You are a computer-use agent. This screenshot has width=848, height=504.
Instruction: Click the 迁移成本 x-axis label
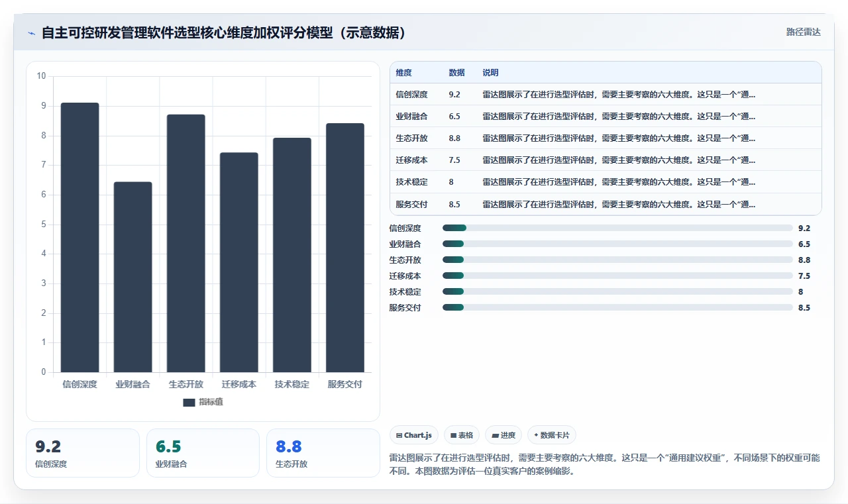tap(239, 384)
